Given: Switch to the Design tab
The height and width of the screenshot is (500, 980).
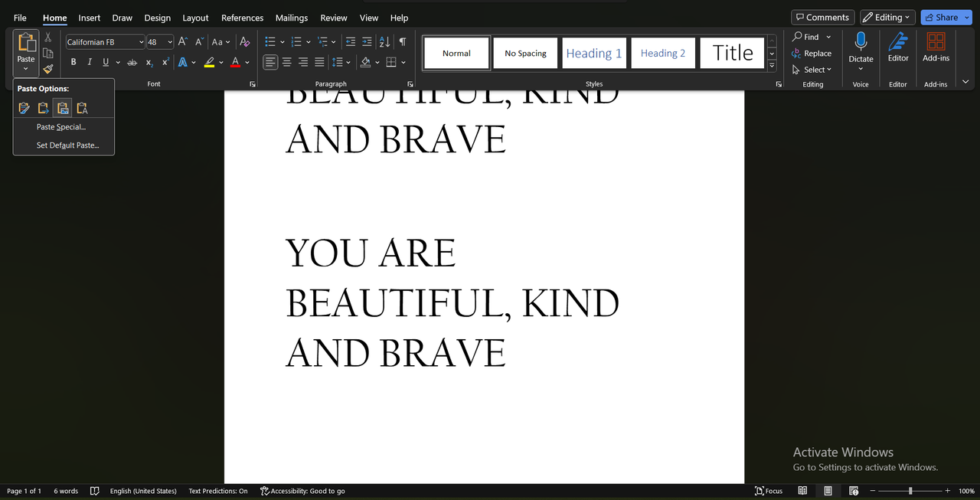Looking at the screenshot, I should (158, 18).
